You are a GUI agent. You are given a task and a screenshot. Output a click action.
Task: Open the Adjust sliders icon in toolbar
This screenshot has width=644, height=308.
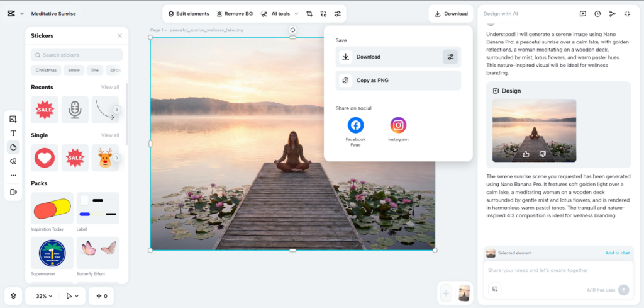[x=337, y=14]
